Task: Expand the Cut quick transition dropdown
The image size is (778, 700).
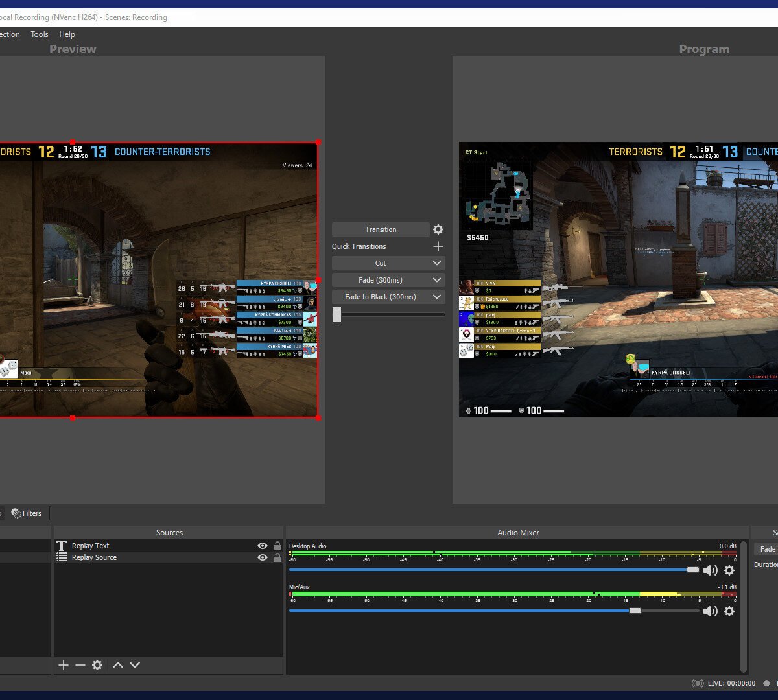Action: coord(437,263)
